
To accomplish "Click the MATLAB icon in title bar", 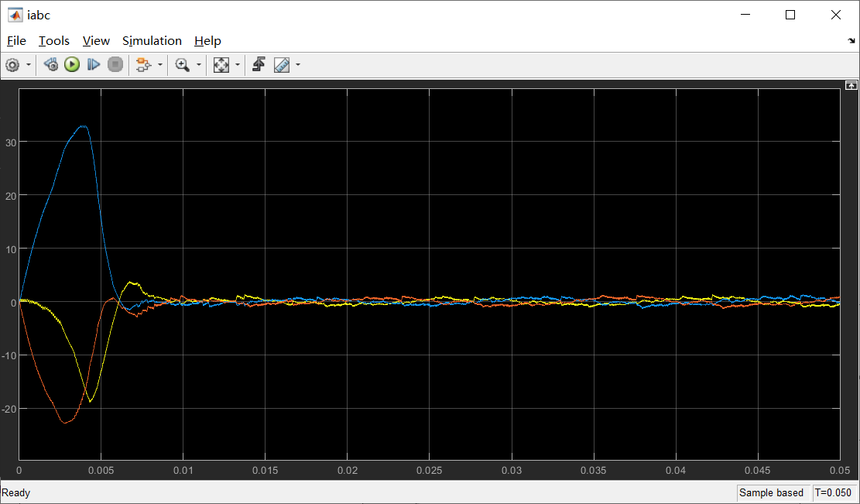I will click(15, 15).
